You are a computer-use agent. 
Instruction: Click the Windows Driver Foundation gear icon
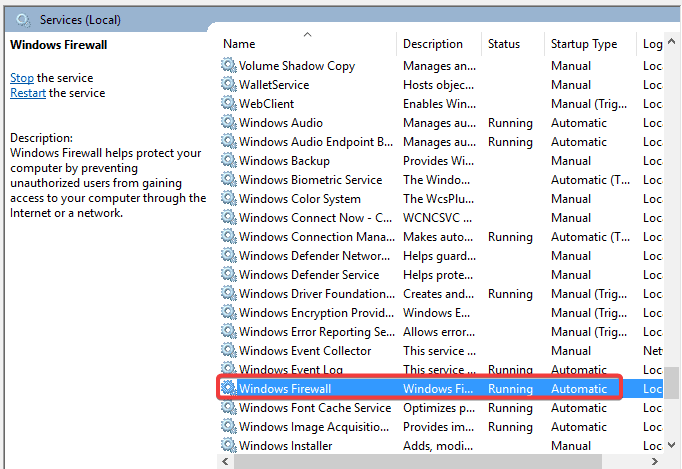pyautogui.click(x=228, y=293)
